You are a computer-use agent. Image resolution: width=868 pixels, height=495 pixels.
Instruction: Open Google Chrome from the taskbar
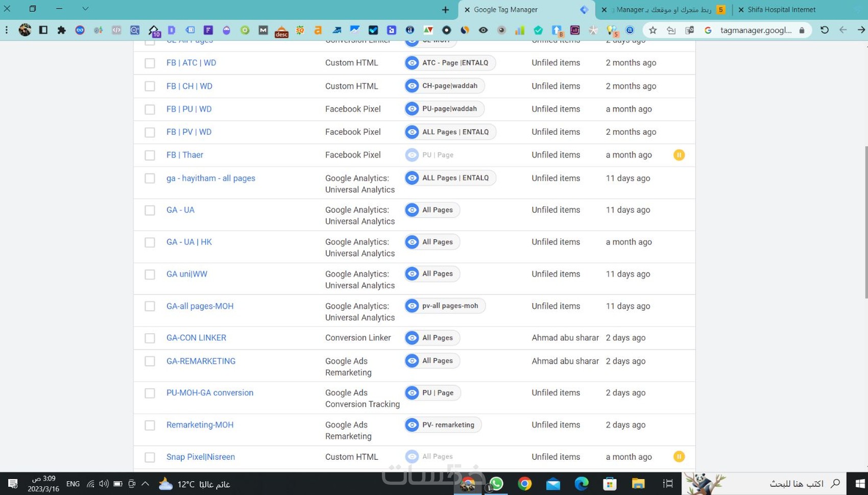click(524, 483)
